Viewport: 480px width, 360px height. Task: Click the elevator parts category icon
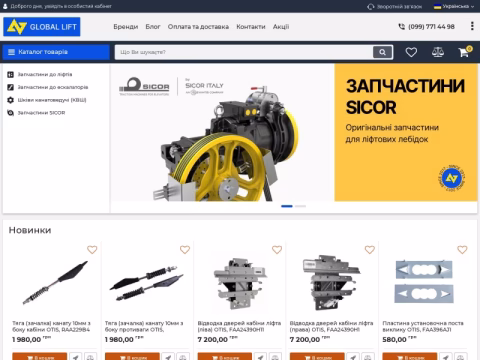click(x=11, y=74)
